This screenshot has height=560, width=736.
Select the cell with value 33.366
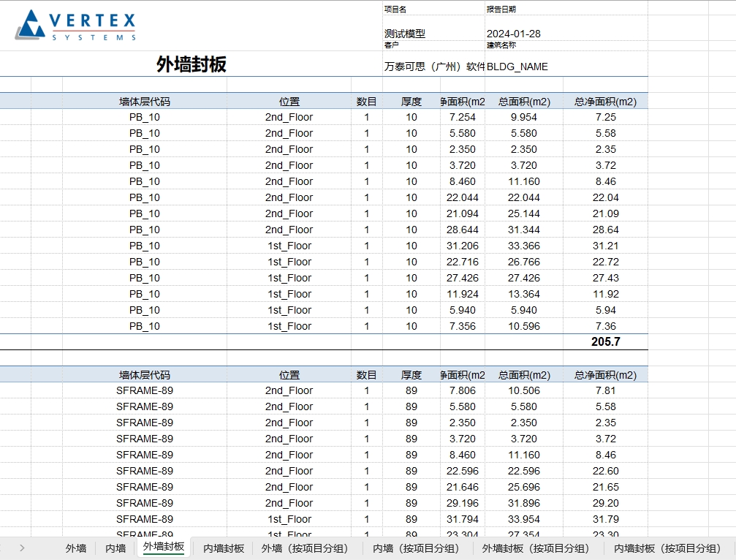[x=524, y=246]
